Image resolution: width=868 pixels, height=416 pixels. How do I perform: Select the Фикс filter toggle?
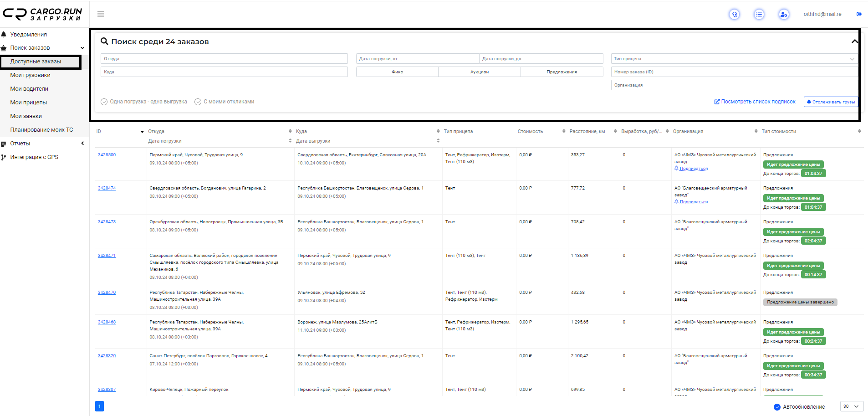coord(397,72)
